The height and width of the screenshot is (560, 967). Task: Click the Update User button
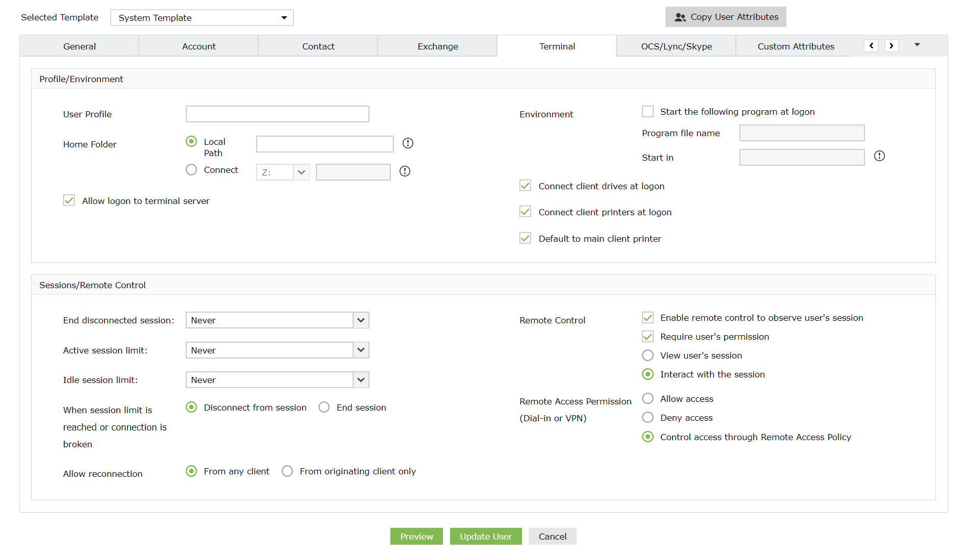(485, 537)
